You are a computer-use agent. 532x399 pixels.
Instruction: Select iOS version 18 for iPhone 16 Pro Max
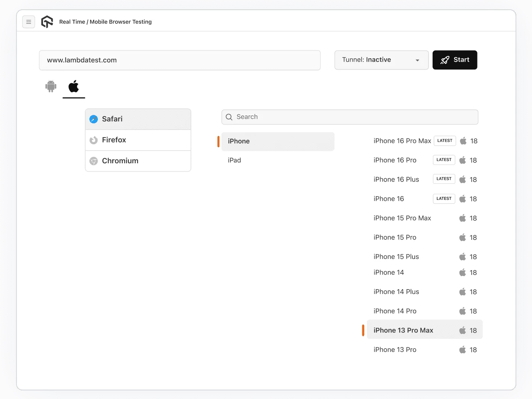point(474,141)
